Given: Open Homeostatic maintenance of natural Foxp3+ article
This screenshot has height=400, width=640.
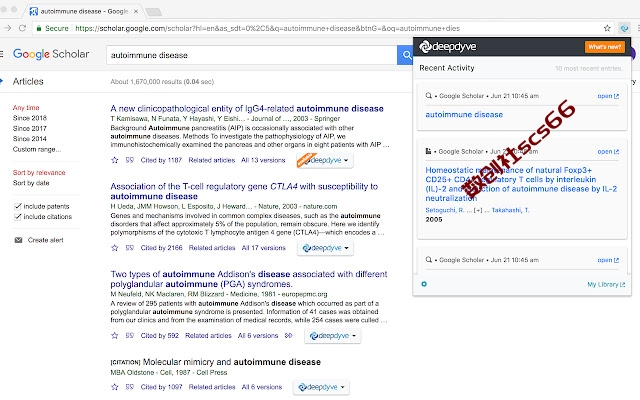Looking at the screenshot, I should (521, 184).
